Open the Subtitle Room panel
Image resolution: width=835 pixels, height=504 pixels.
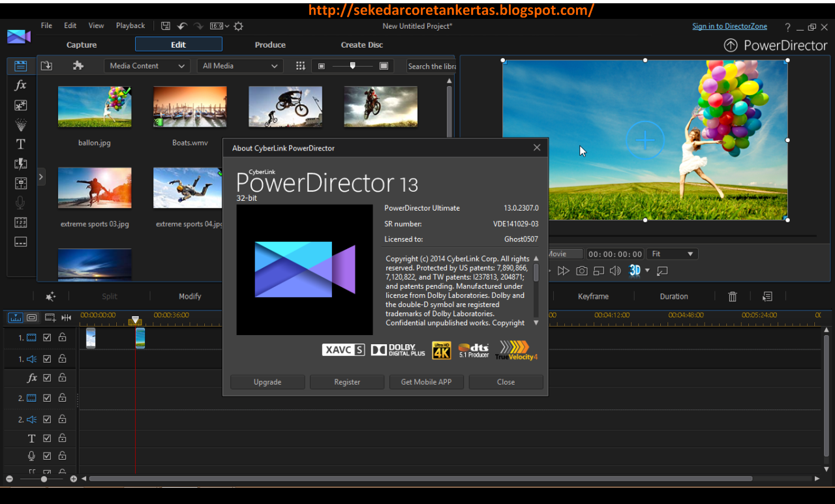click(20, 241)
